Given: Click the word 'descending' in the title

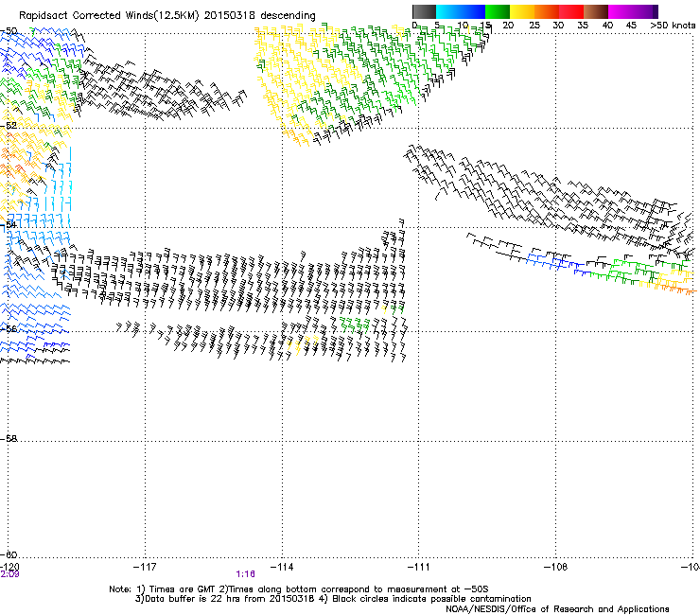Looking at the screenshot, I should tap(288, 16).
